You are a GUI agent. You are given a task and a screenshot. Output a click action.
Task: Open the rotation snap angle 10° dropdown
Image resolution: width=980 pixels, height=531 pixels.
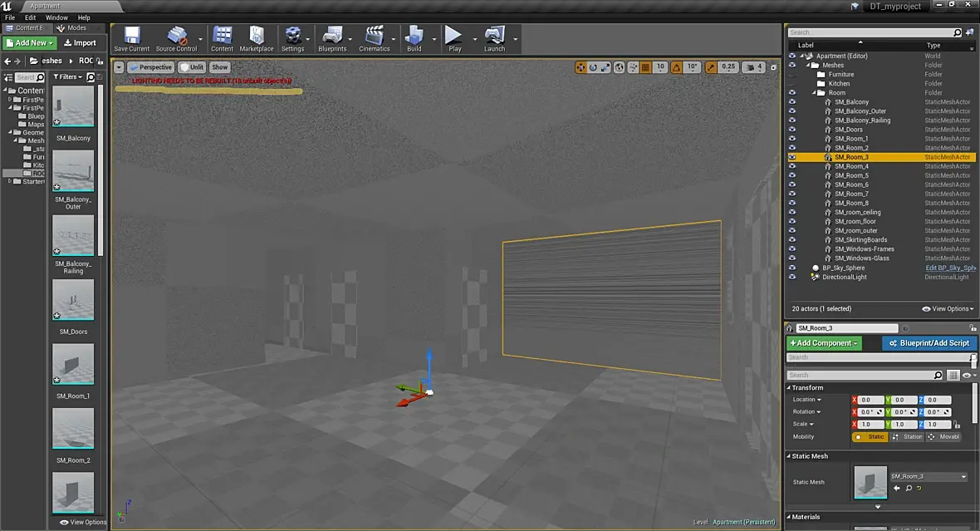point(692,67)
